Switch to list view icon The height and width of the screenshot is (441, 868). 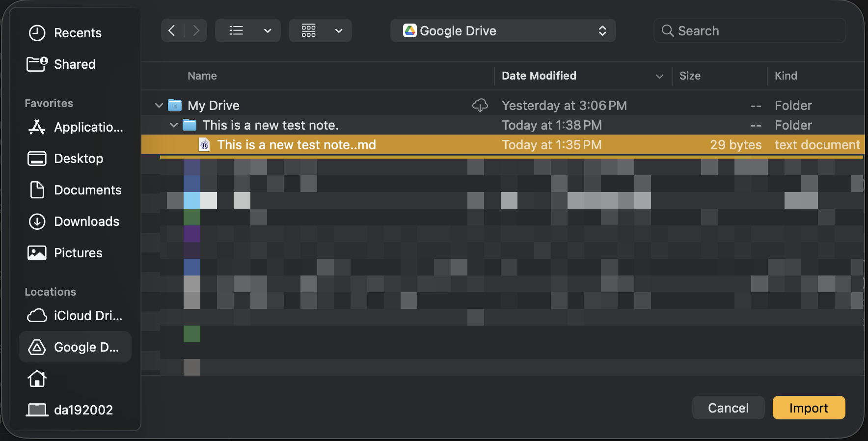[237, 31]
